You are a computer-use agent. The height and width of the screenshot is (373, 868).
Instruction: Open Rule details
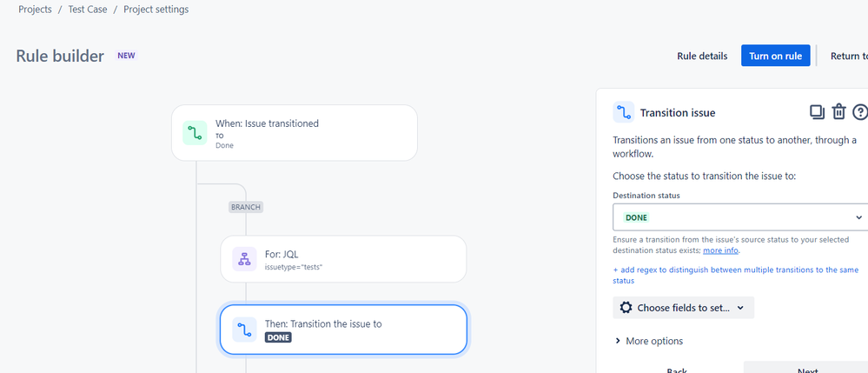[x=702, y=56]
